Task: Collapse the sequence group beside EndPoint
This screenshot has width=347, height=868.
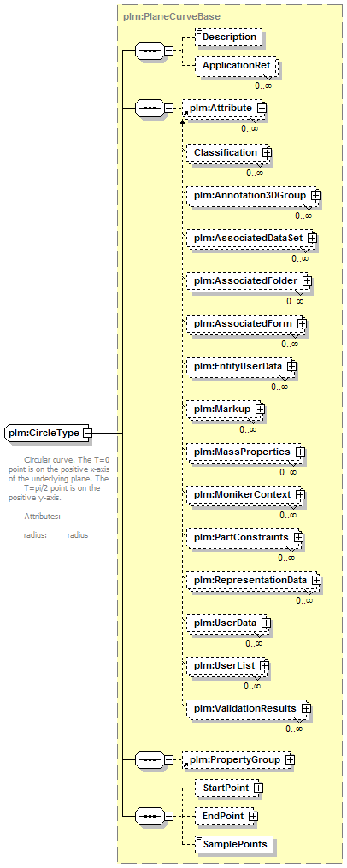Action: [168, 817]
